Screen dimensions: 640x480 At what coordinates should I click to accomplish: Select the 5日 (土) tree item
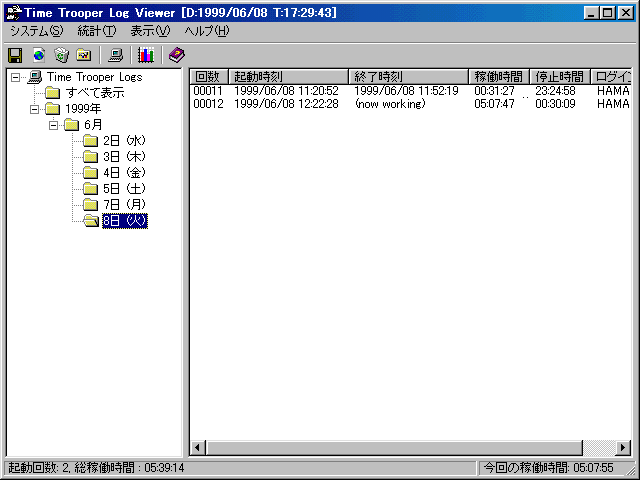point(124,189)
